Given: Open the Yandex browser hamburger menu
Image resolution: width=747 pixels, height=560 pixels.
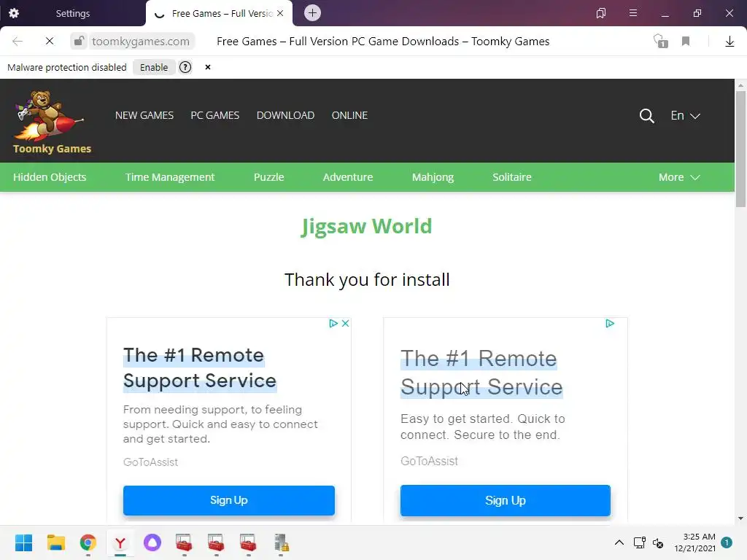Looking at the screenshot, I should (x=632, y=13).
